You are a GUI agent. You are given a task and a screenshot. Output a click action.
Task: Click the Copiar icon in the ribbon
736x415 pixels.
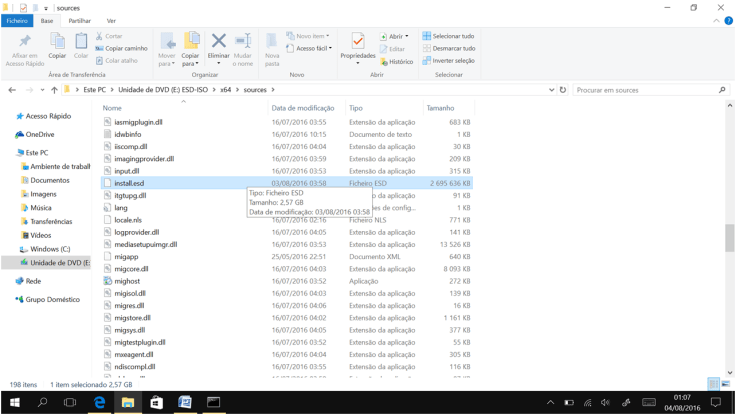(57, 45)
